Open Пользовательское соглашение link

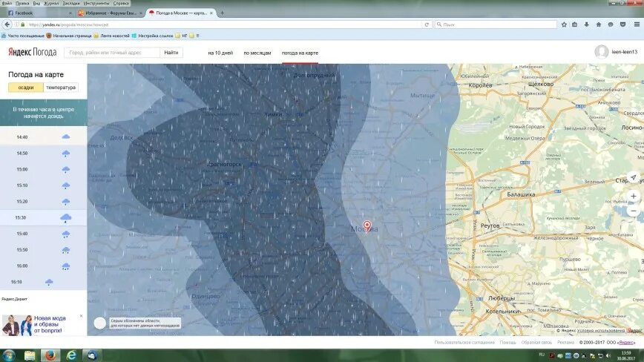click(464, 342)
